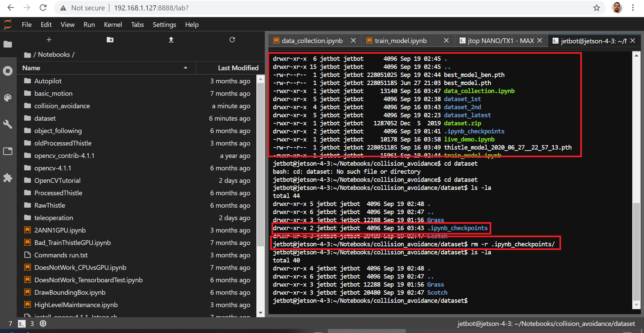Click the Upload Files icon

click(171, 40)
